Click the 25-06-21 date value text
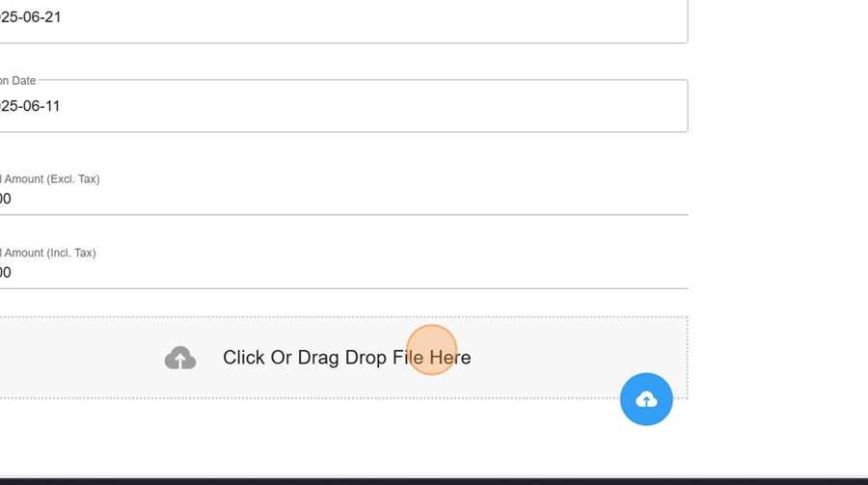868x485 pixels. coord(31,17)
